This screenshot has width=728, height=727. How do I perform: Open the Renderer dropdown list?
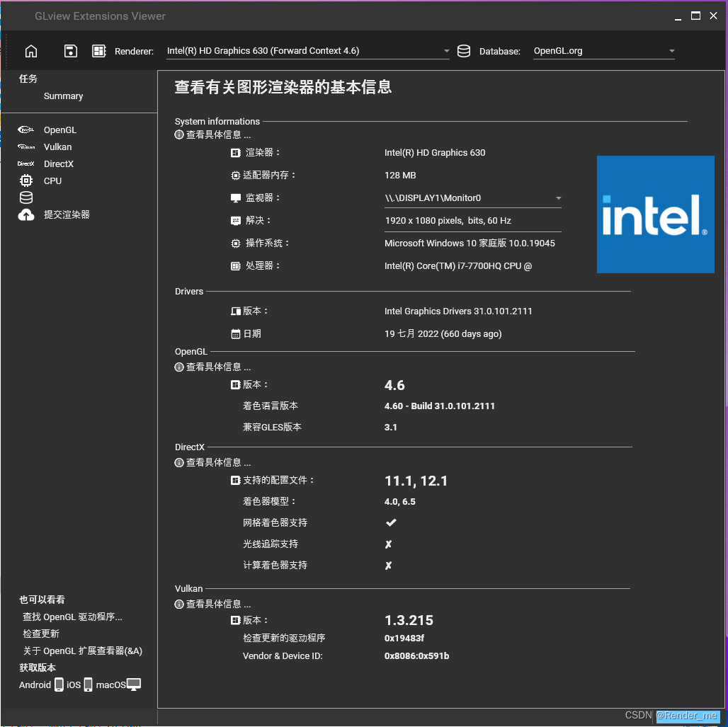(x=308, y=51)
